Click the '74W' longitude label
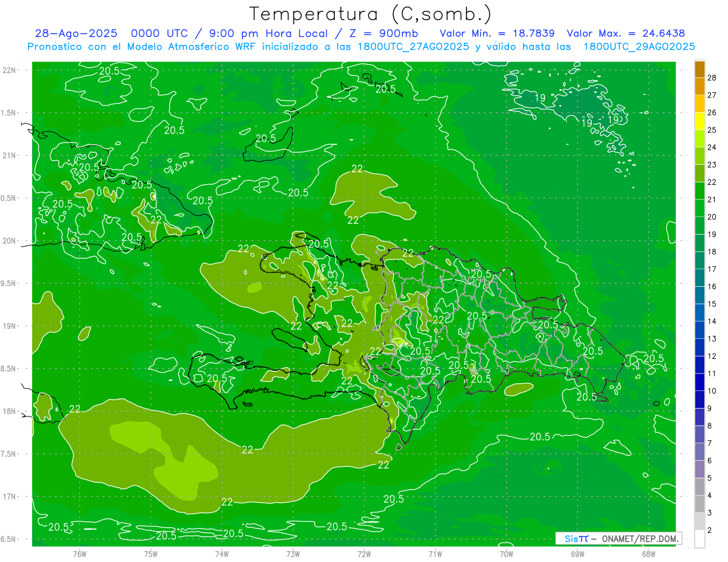The height and width of the screenshot is (562, 728). point(222,554)
